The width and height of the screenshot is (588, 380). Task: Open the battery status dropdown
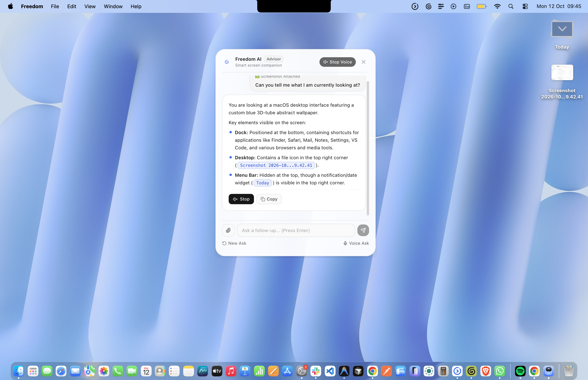click(x=481, y=6)
